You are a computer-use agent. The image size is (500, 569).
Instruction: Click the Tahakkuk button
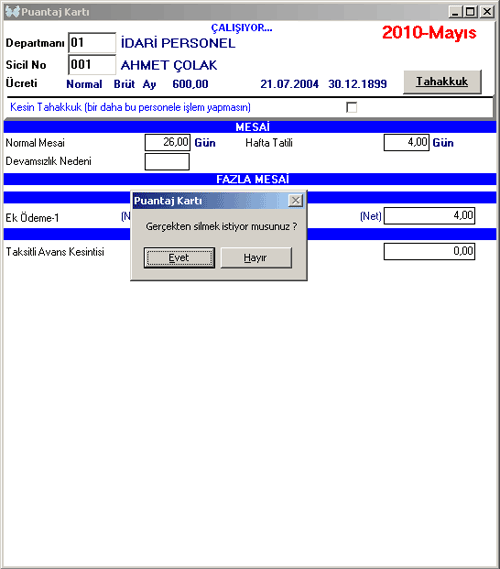coord(442,82)
